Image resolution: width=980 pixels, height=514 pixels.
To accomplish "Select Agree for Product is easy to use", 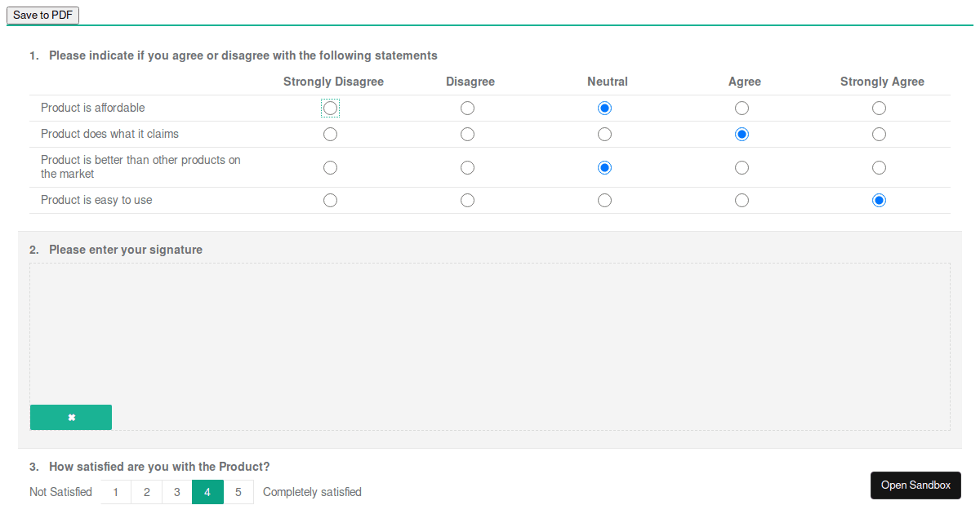I will point(742,200).
